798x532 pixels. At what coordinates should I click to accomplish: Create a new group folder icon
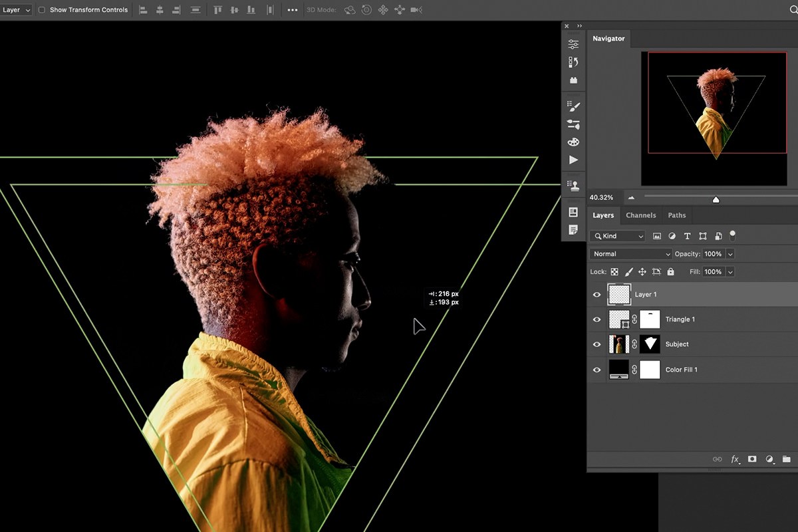coord(787,459)
